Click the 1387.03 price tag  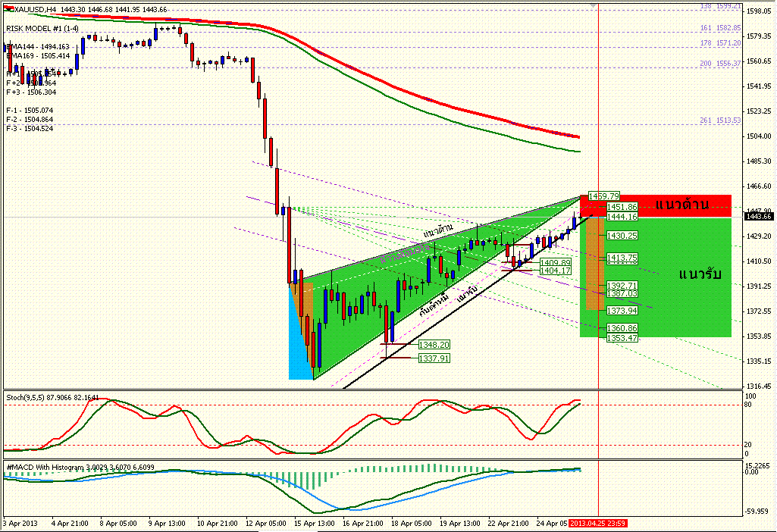(622, 293)
